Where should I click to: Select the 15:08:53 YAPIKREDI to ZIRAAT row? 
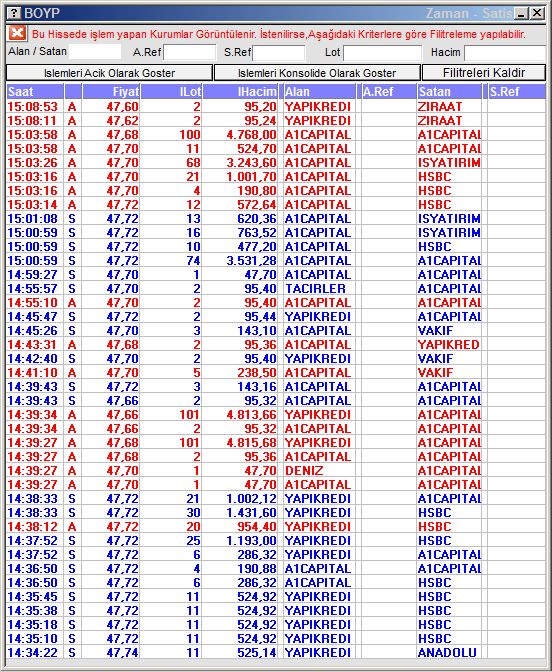[276, 106]
